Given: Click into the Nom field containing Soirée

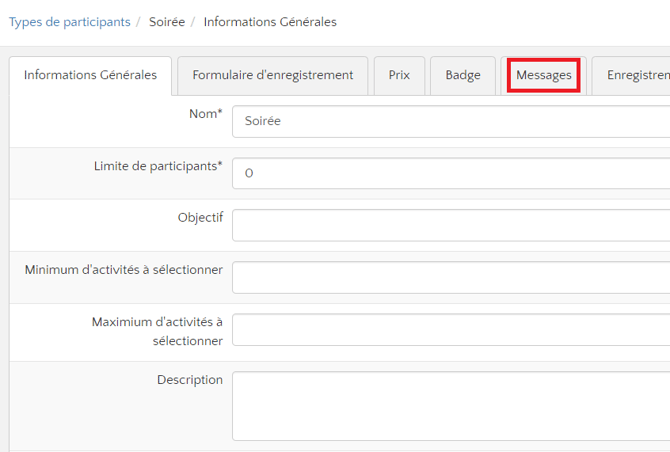Looking at the screenshot, I should click(x=450, y=121).
